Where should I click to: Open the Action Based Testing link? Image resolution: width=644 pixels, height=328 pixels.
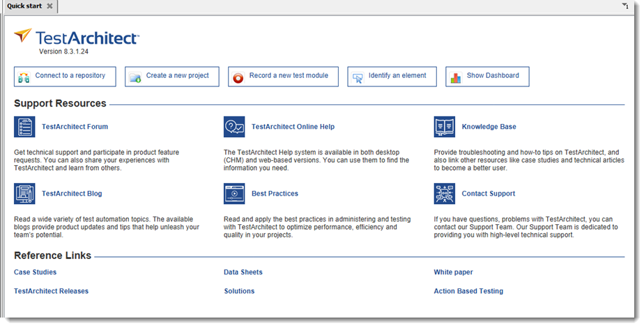pyautogui.click(x=468, y=291)
